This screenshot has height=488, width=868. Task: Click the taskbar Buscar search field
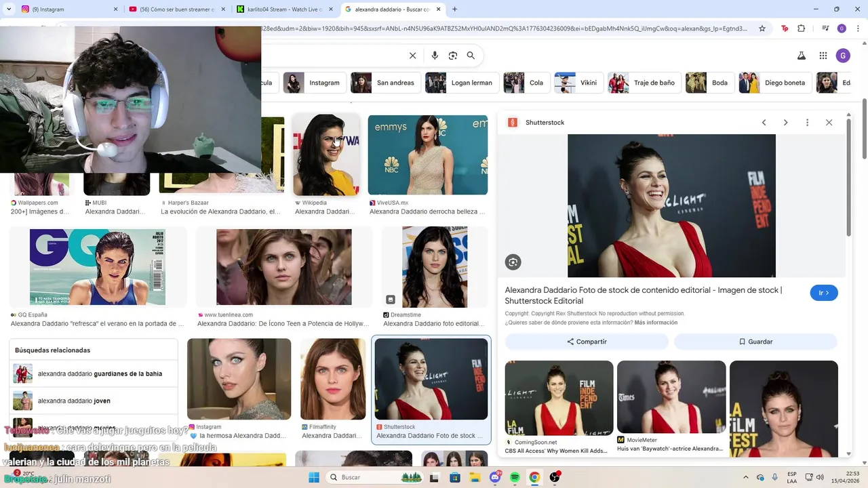point(374,477)
